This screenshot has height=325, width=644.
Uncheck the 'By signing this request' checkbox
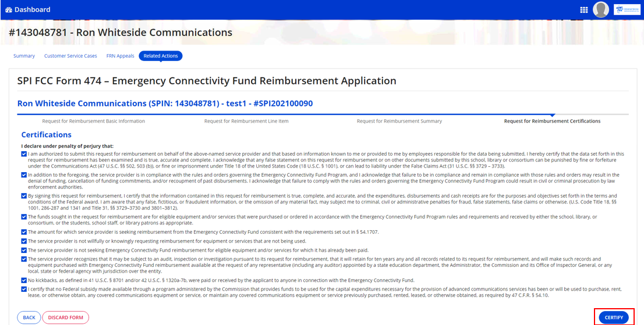[24, 196]
